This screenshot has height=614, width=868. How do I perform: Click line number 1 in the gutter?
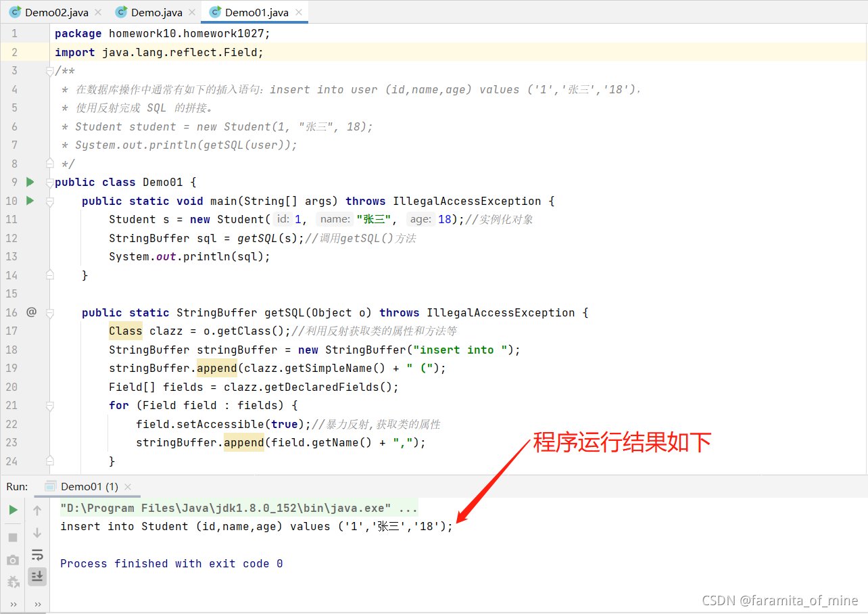click(x=15, y=33)
